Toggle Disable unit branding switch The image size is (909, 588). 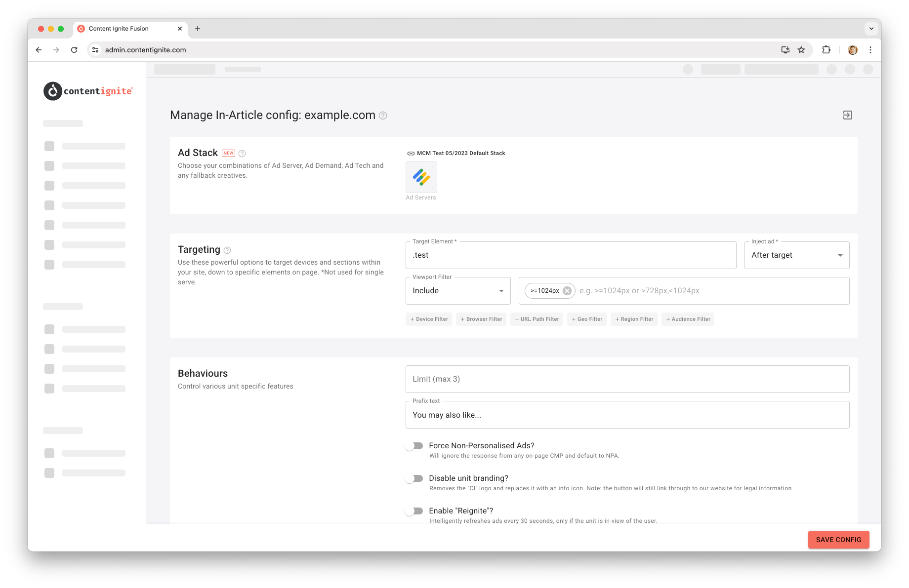(414, 478)
